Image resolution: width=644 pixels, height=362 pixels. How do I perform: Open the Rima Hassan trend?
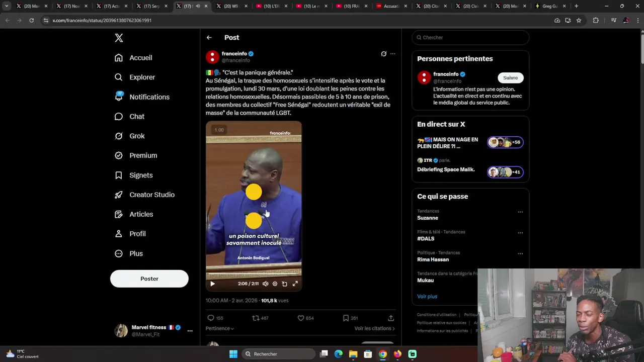[433, 259]
